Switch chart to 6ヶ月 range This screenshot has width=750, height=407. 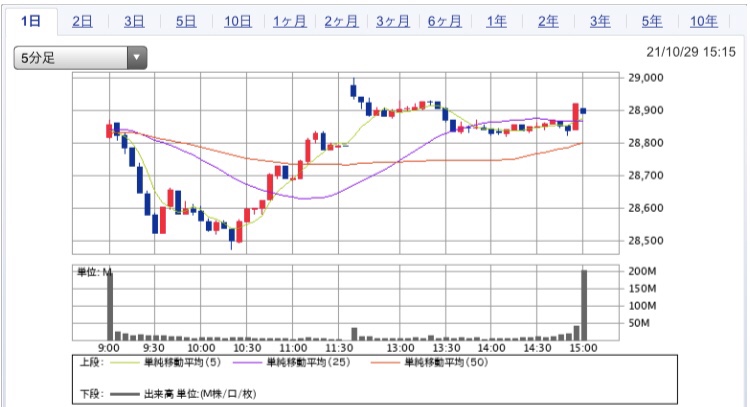[444, 22]
